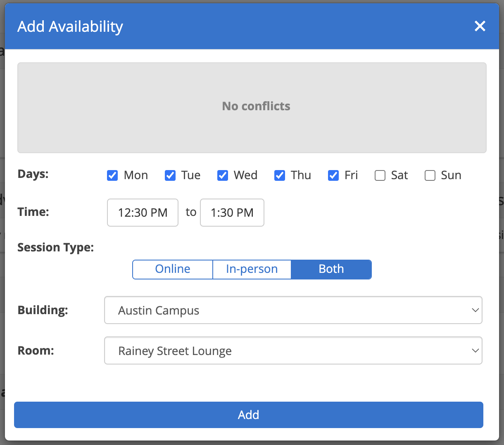The height and width of the screenshot is (445, 504).
Task: Enable the Sat checkbox
Action: (380, 175)
